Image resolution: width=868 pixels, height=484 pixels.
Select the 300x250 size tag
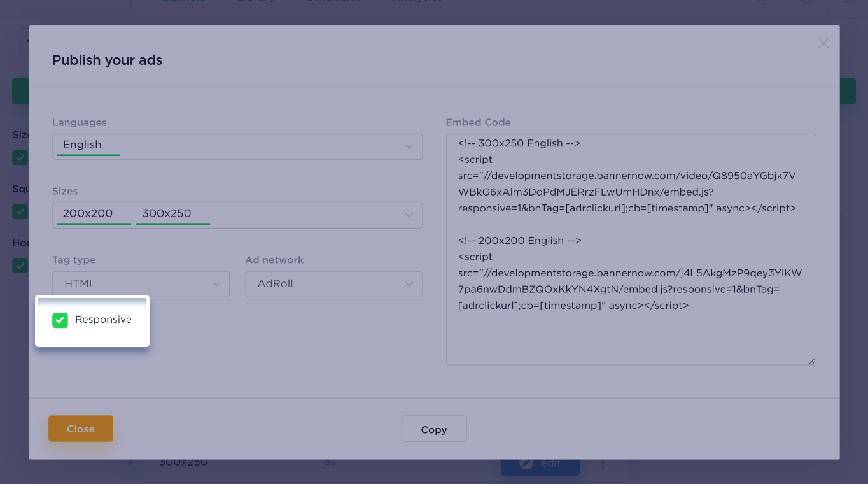point(172,214)
